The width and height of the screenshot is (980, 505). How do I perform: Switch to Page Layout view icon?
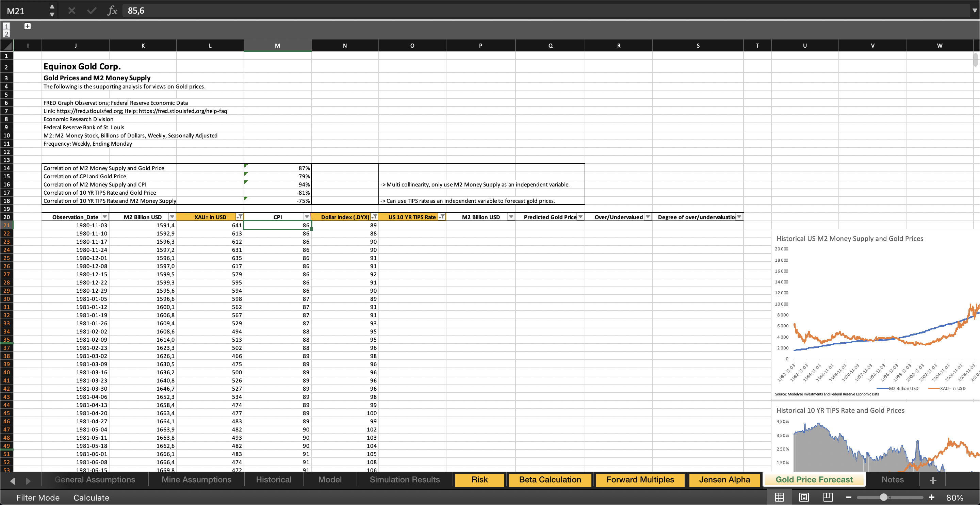804,498
